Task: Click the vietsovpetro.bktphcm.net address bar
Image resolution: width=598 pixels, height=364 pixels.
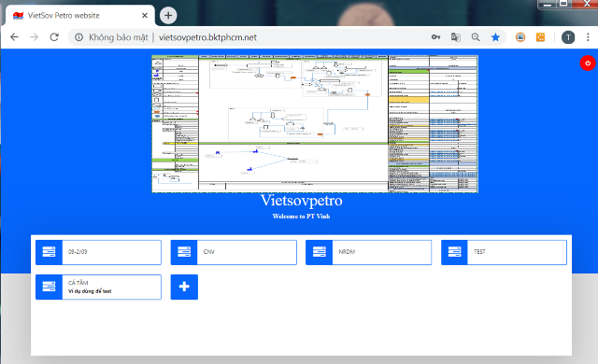Action: [x=207, y=37]
